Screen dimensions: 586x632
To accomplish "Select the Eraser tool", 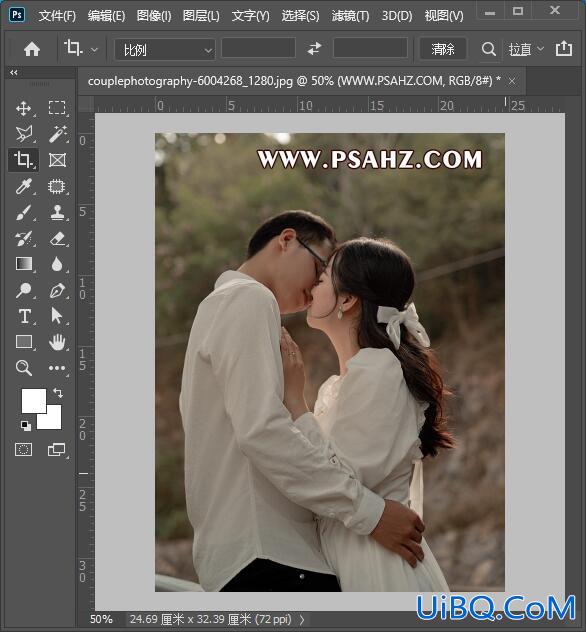I will (x=57, y=239).
